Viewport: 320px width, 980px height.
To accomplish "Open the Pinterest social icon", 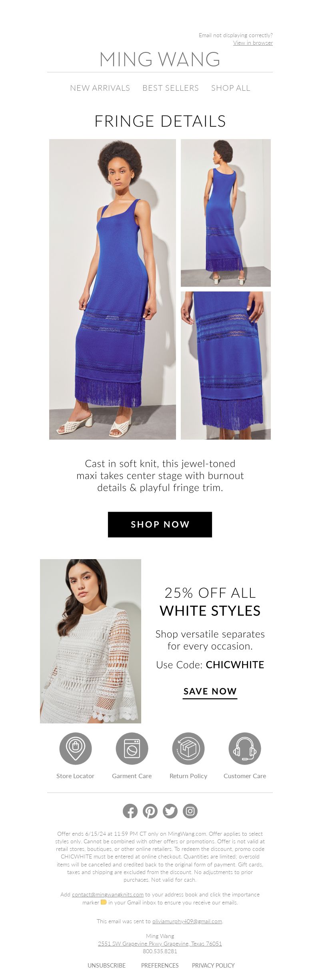I will 150,811.
